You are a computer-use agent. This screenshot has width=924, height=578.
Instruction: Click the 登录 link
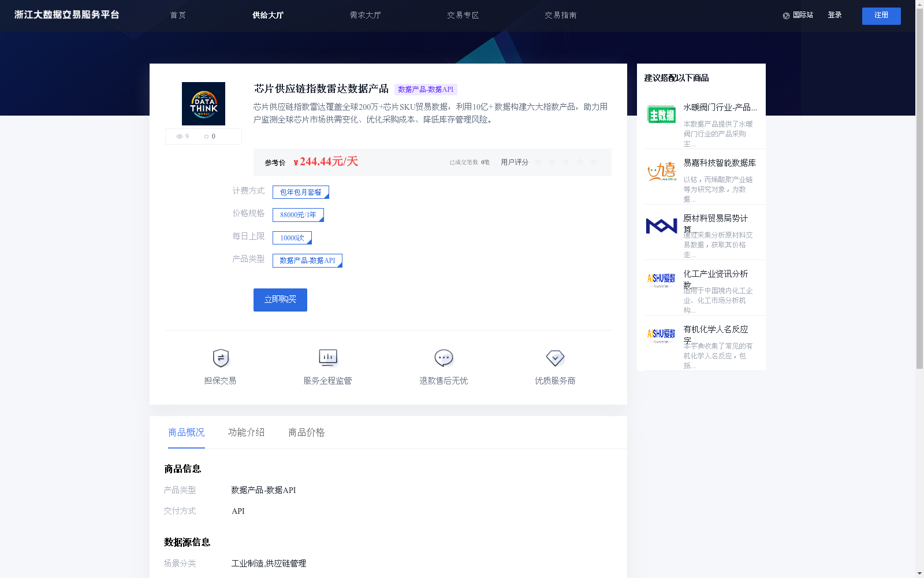coord(834,15)
